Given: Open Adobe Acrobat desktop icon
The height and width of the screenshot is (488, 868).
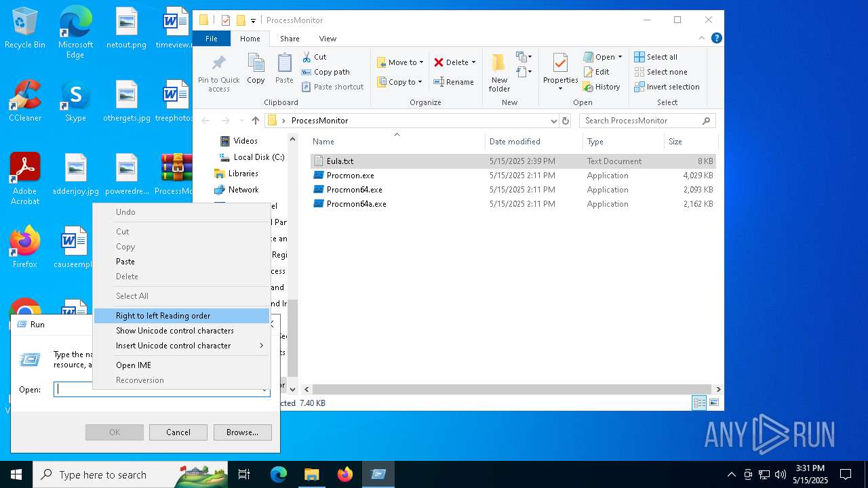Looking at the screenshot, I should [25, 179].
